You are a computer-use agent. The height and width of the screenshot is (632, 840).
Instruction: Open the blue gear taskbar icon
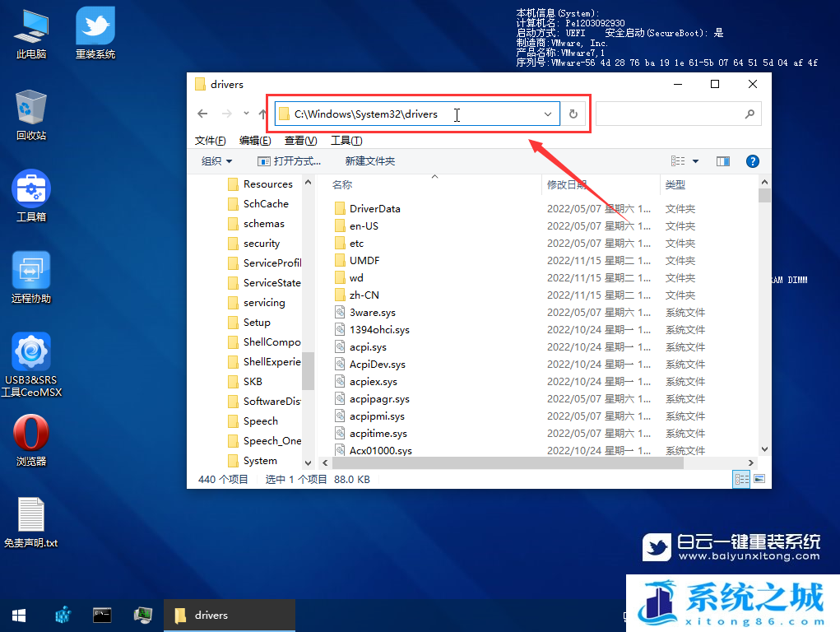(x=63, y=615)
